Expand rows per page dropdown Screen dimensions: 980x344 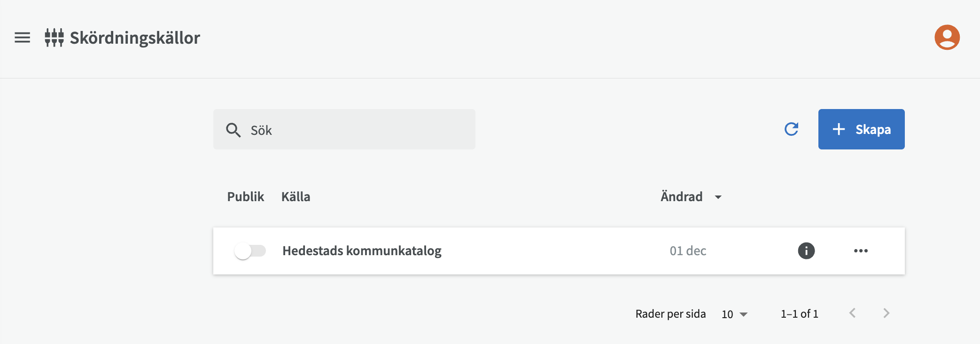[x=734, y=314]
